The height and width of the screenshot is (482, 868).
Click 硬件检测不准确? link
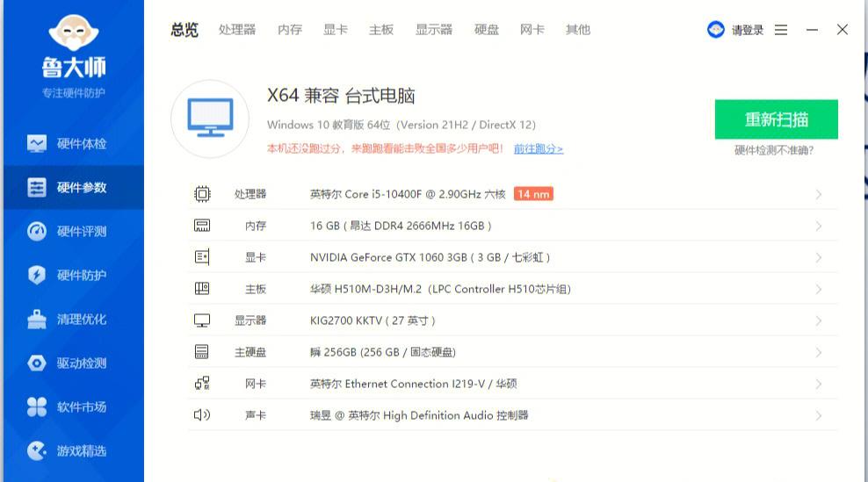[x=774, y=150]
